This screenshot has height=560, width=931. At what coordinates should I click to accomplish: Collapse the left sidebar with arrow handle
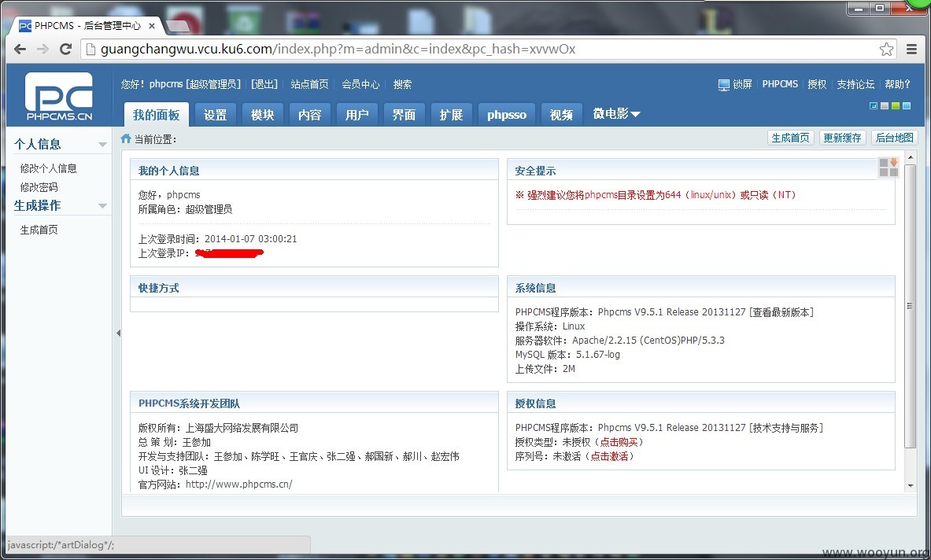(118, 333)
